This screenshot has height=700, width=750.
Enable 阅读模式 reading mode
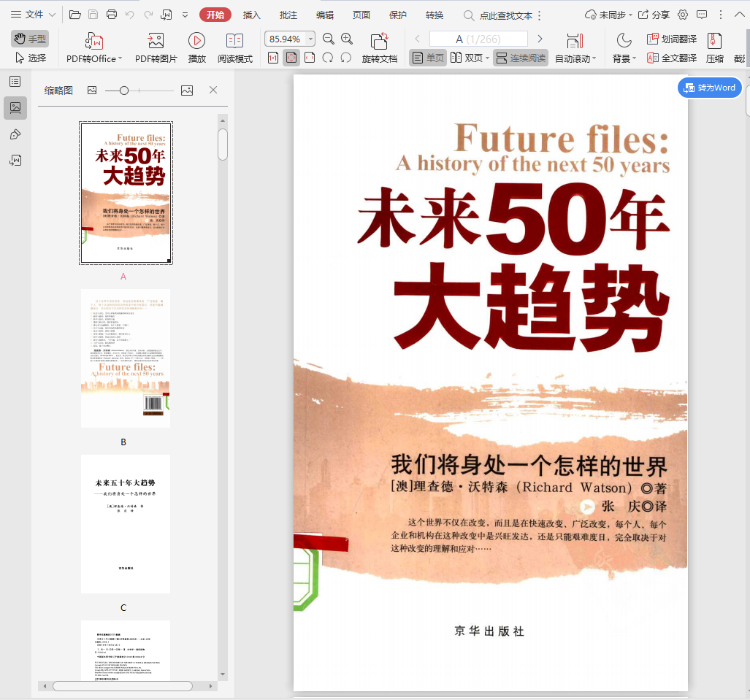click(x=235, y=48)
